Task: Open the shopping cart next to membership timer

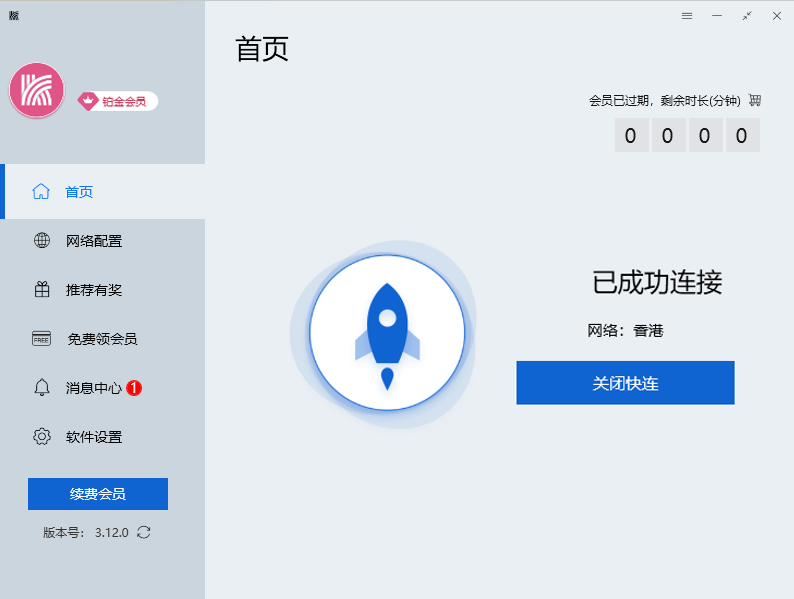Action: click(755, 100)
